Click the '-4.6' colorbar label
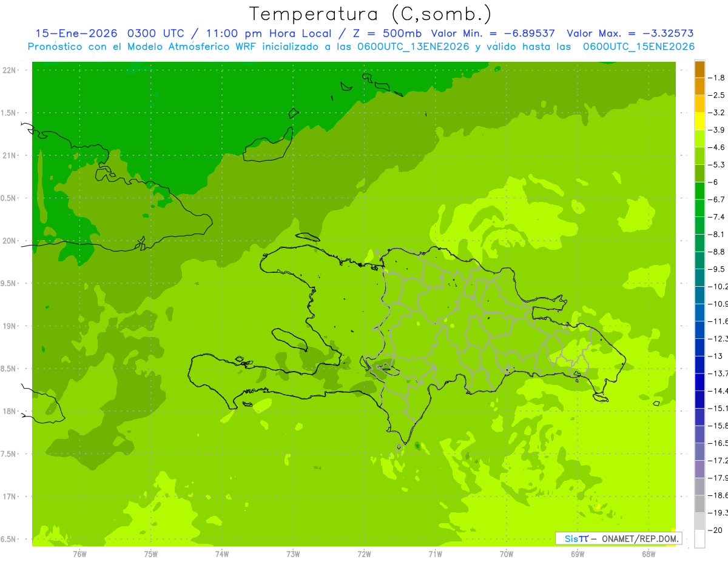Screen dimensions: 728x562 [x=716, y=147]
